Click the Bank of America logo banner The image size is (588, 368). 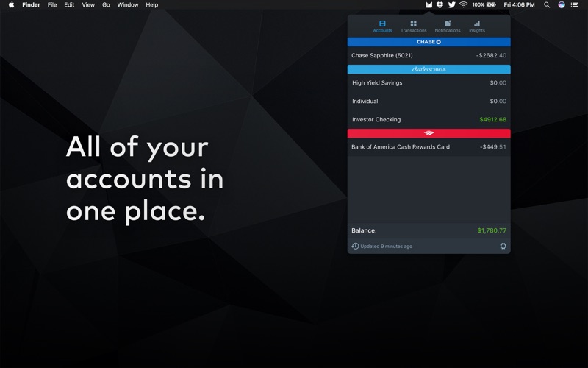pyautogui.click(x=429, y=133)
